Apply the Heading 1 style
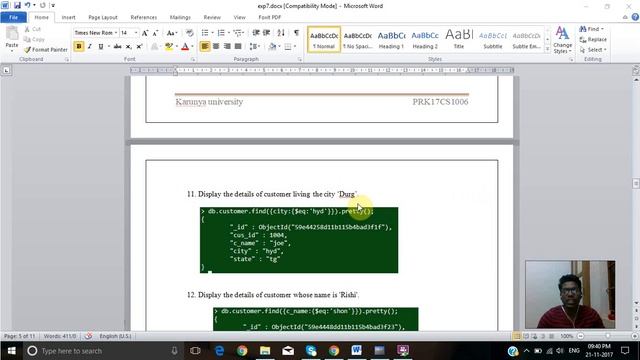This screenshot has height=360, width=640. click(391, 40)
